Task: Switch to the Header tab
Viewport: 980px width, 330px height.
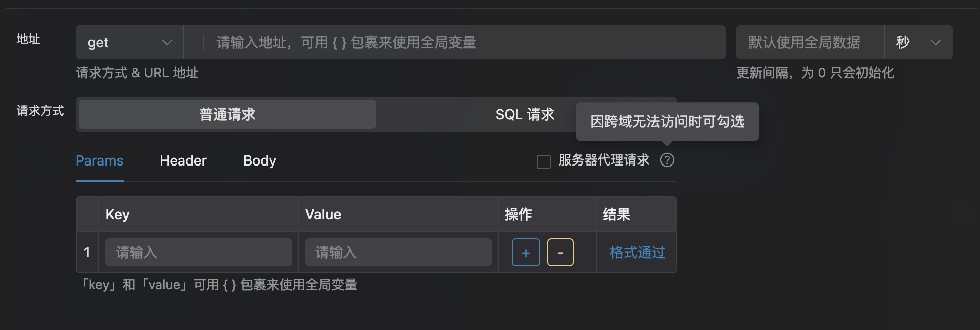Action: (x=183, y=161)
